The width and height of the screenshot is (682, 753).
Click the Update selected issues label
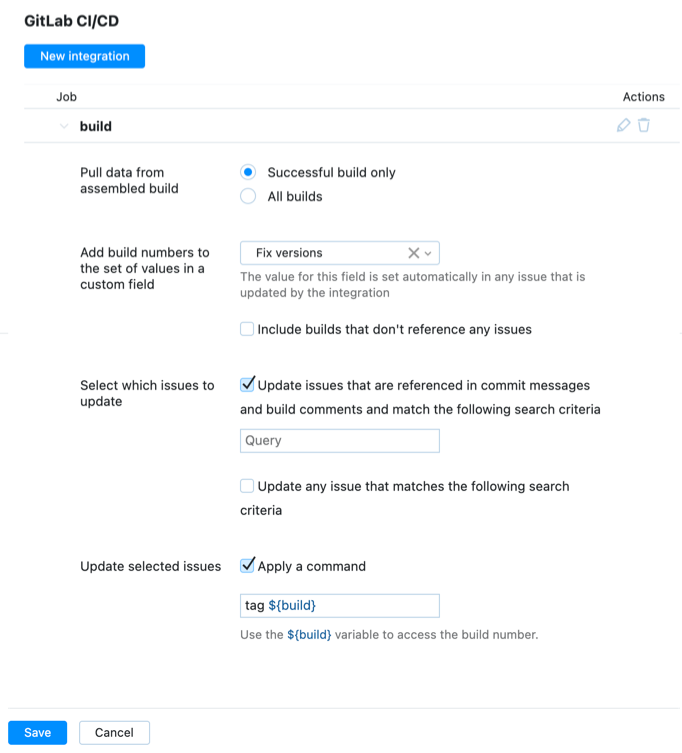150,566
